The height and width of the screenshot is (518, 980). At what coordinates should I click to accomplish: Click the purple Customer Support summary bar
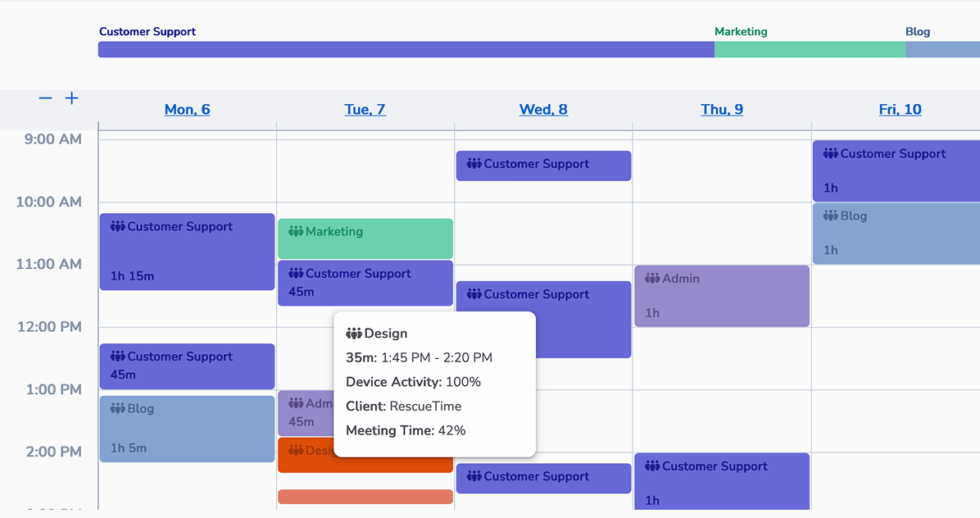[x=406, y=50]
